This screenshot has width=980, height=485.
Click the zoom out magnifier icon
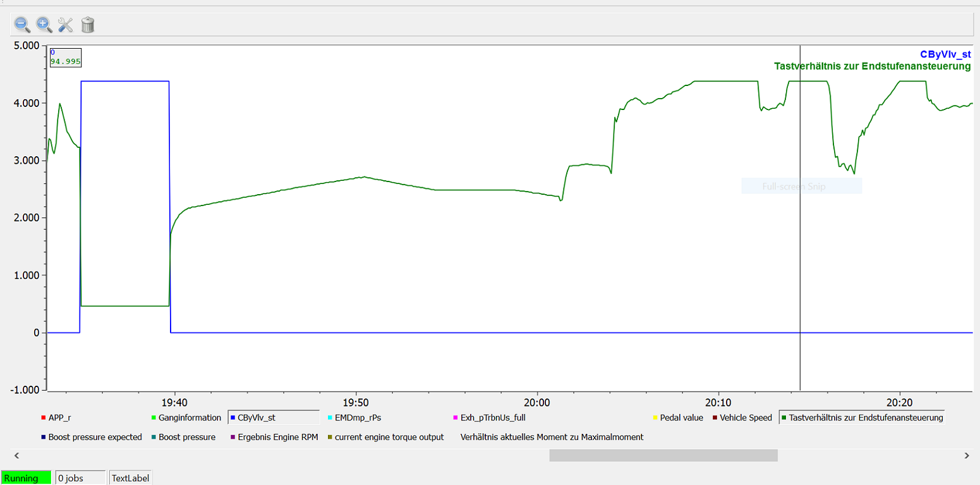click(x=22, y=25)
